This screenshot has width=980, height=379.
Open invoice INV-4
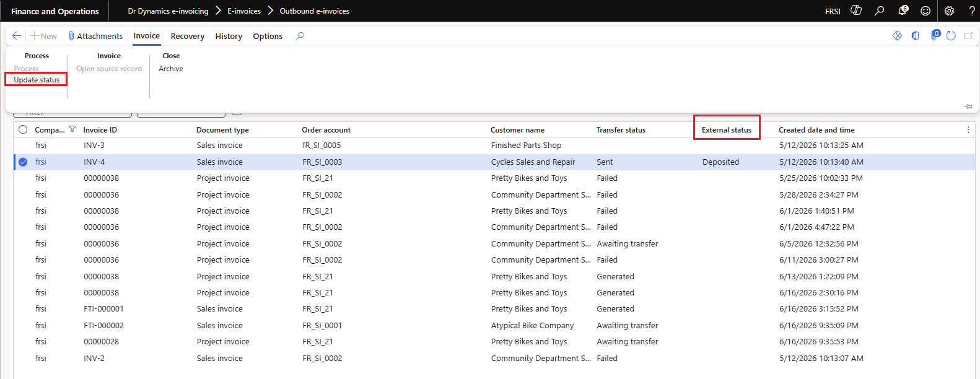(x=94, y=162)
